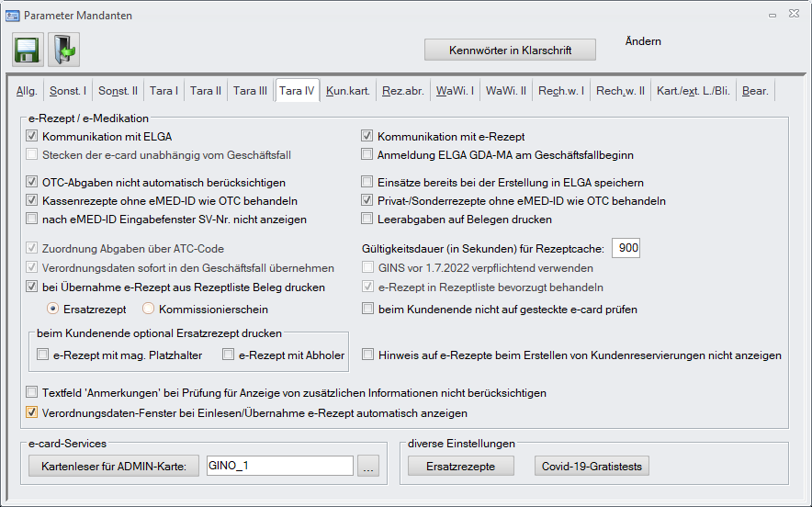
Task: Open the WaWi. I tab
Action: [x=455, y=91]
